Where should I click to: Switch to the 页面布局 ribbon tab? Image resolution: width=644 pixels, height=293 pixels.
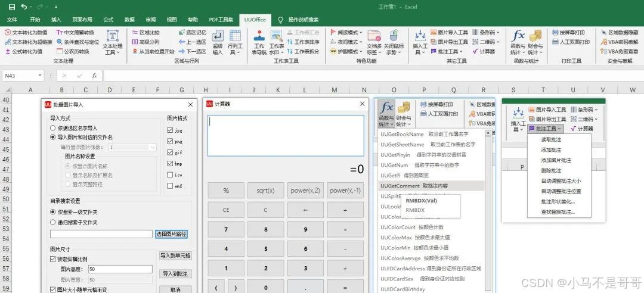82,19
